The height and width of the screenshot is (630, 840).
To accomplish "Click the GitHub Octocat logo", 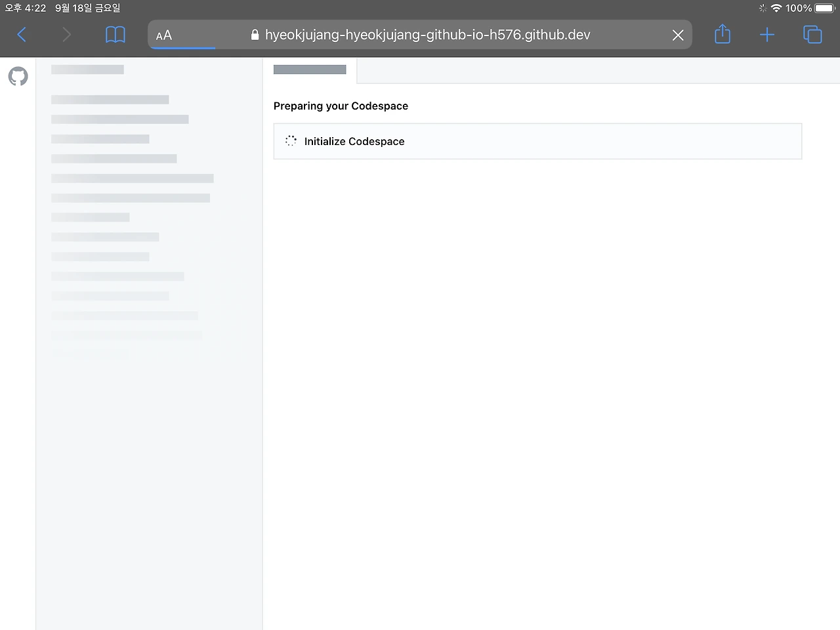I will point(18,76).
